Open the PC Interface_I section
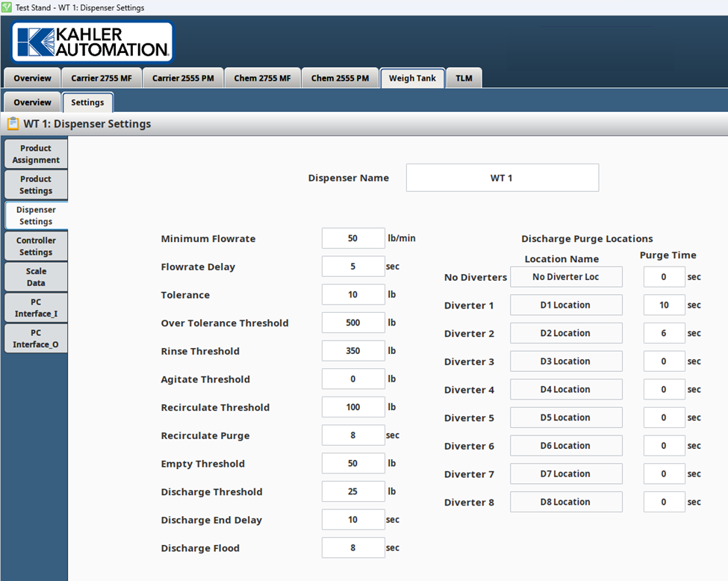The height and width of the screenshot is (581, 728). pos(36,308)
